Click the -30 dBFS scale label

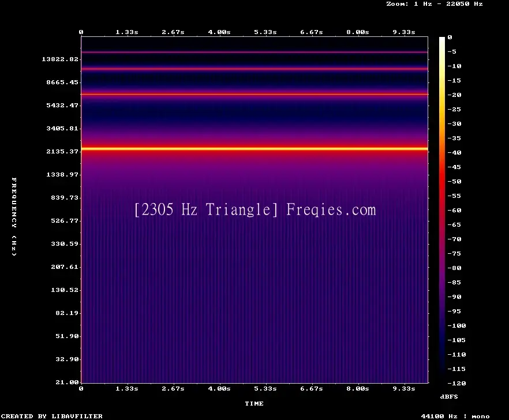[454, 123]
